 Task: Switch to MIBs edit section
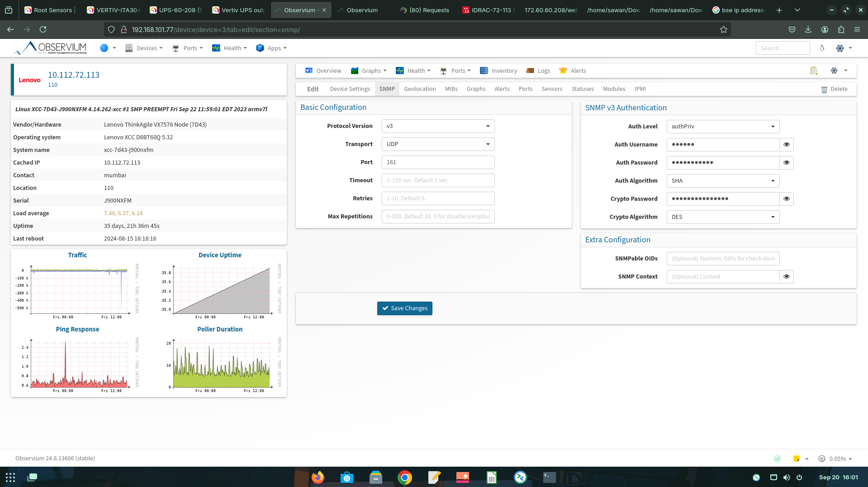pyautogui.click(x=451, y=89)
